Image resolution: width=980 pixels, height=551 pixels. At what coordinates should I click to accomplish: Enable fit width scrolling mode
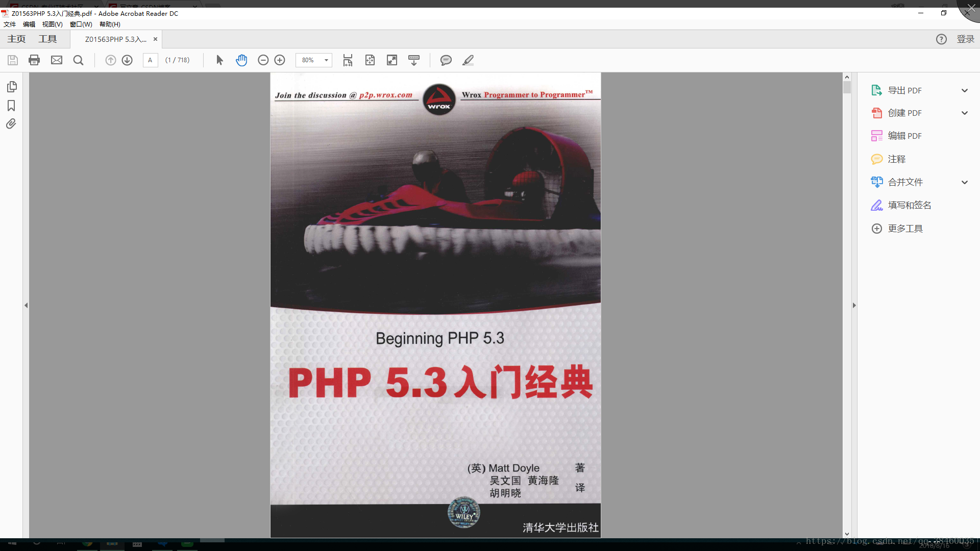coord(348,60)
